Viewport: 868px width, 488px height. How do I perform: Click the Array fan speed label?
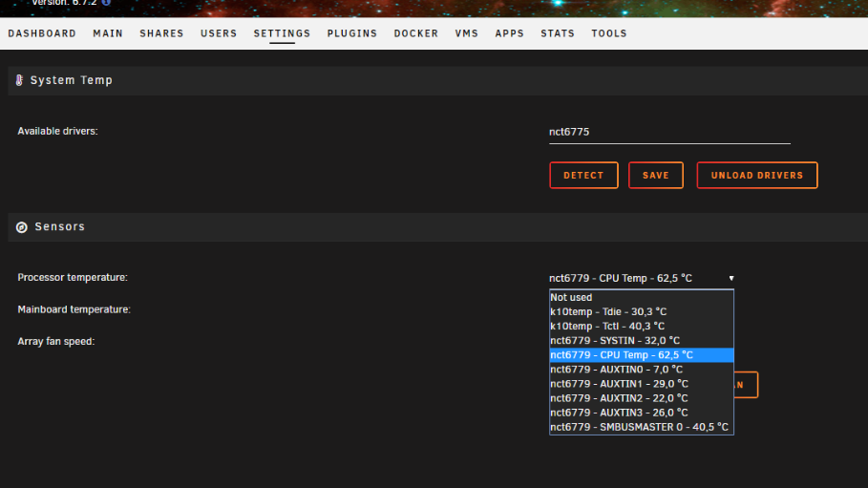pos(56,342)
